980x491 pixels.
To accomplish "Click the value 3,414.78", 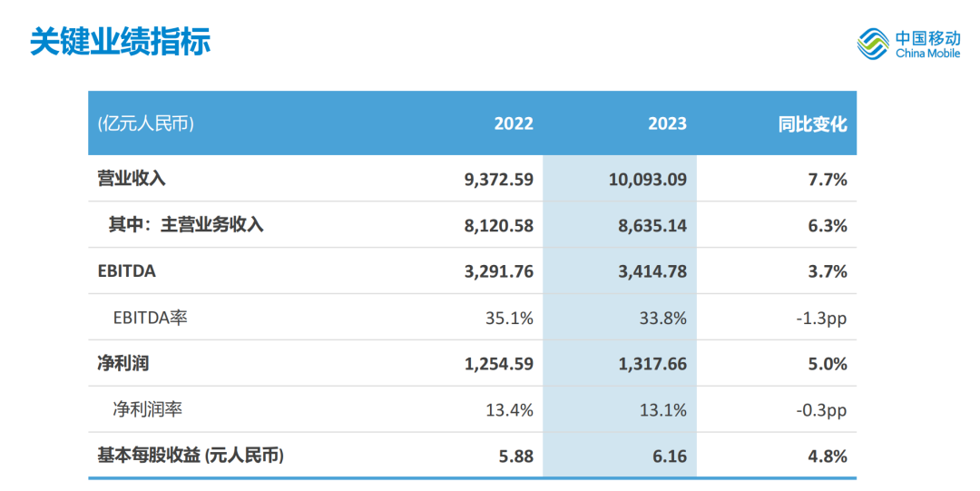I will pos(652,272).
